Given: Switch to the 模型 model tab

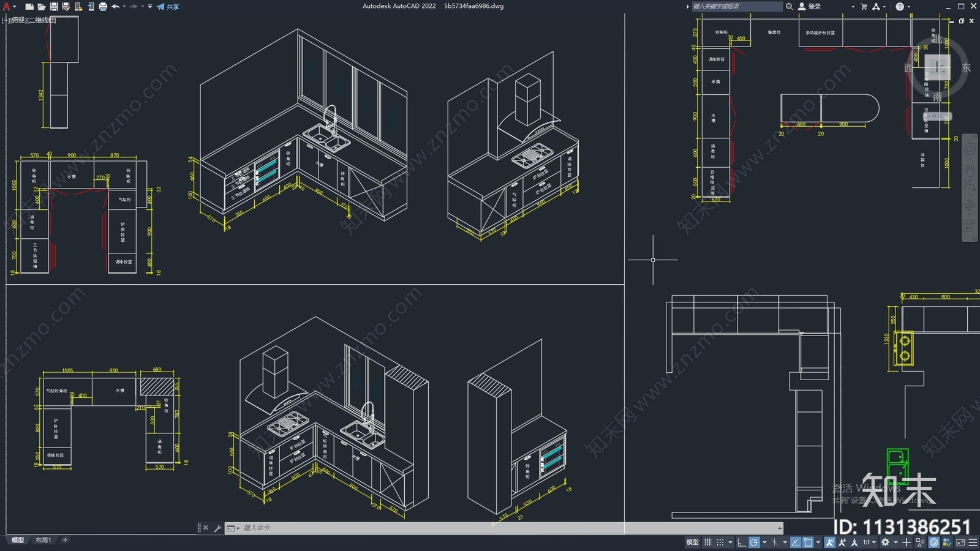Looking at the screenshot, I should click(x=18, y=540).
